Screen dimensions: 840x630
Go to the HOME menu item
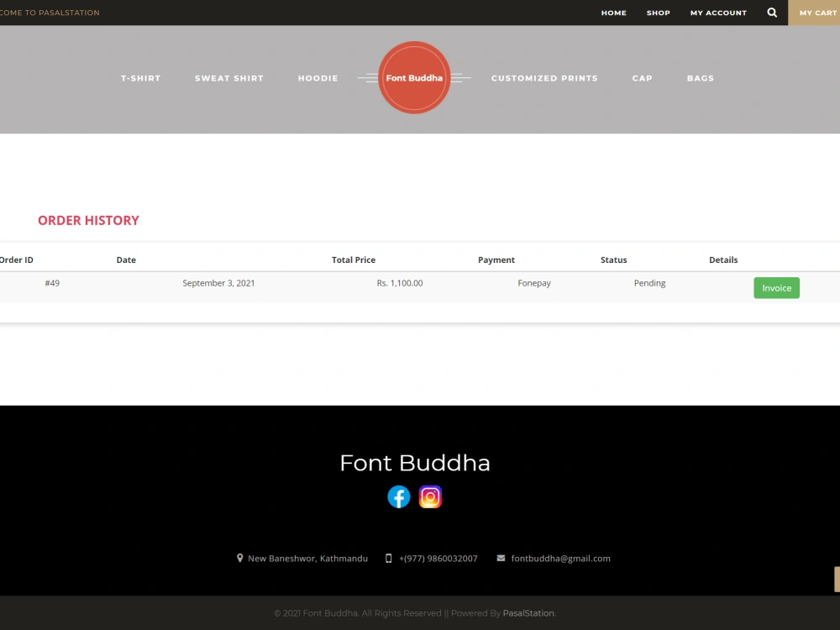pyautogui.click(x=613, y=13)
